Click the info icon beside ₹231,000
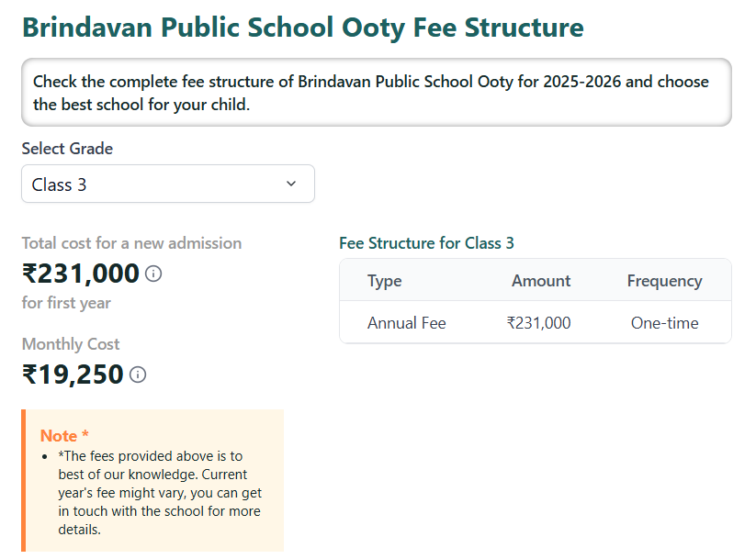Screen dimensions: 756x559 (x=153, y=274)
